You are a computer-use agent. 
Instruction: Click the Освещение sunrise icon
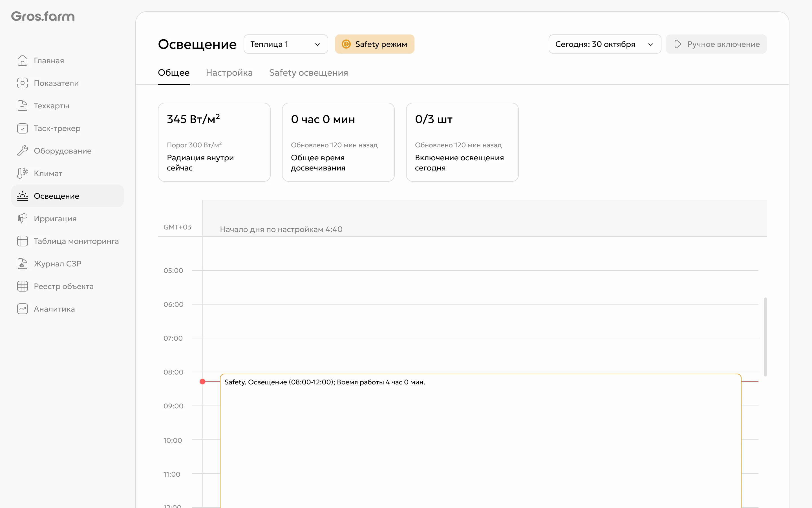coord(23,196)
